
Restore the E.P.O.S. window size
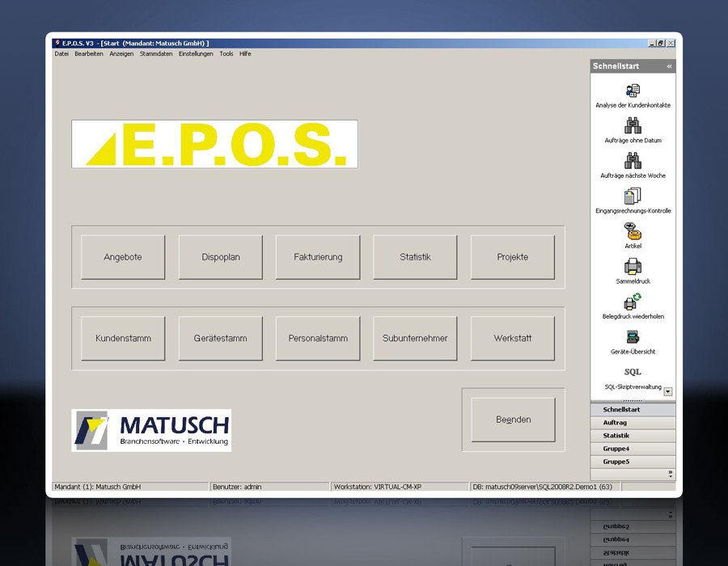(x=661, y=43)
